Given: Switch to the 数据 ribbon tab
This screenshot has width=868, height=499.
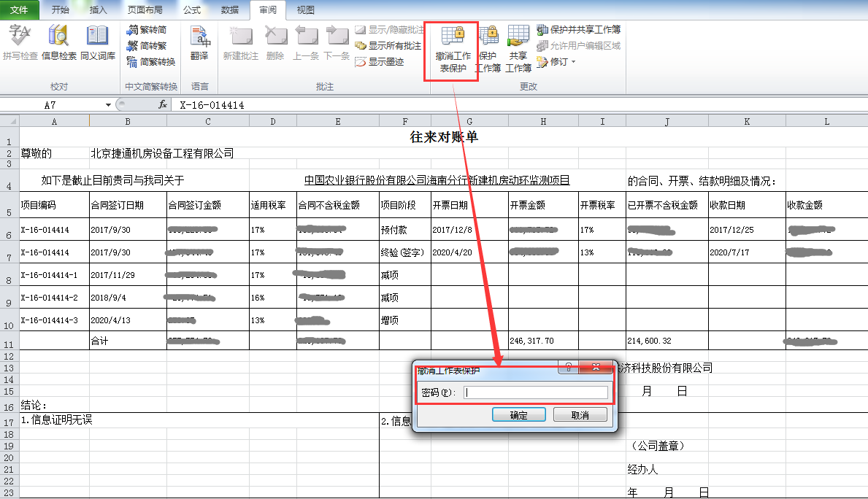Looking at the screenshot, I should [x=230, y=10].
